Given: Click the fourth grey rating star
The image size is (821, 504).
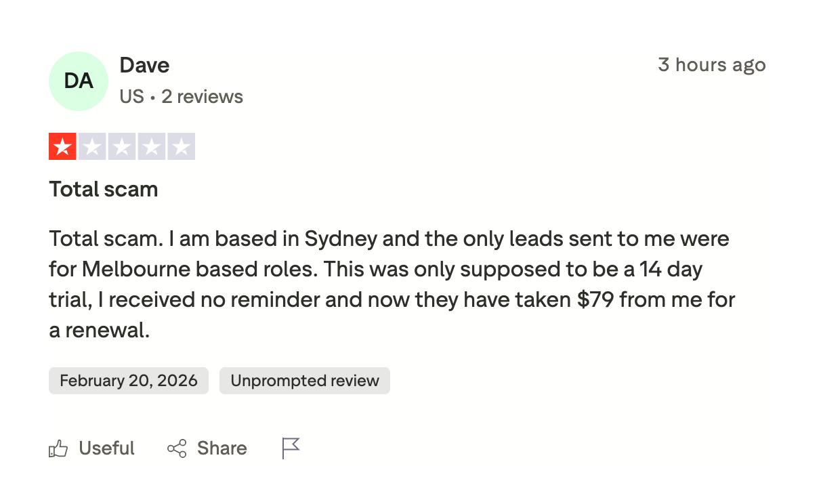Looking at the screenshot, I should coord(152,146).
